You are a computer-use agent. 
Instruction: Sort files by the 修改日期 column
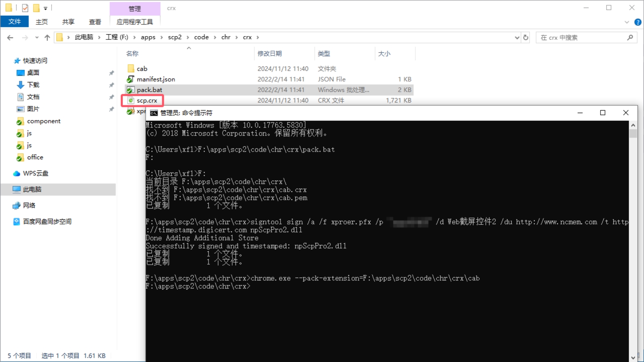(x=270, y=53)
